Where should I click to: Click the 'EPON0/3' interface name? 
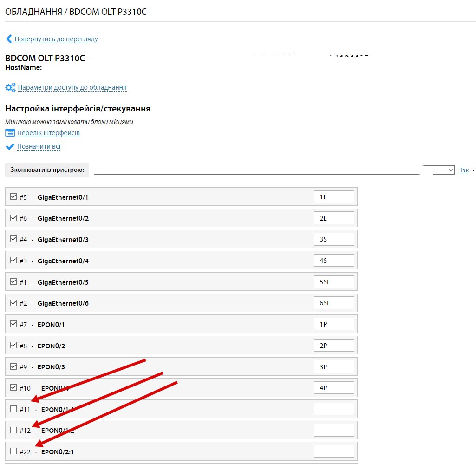[51, 367]
